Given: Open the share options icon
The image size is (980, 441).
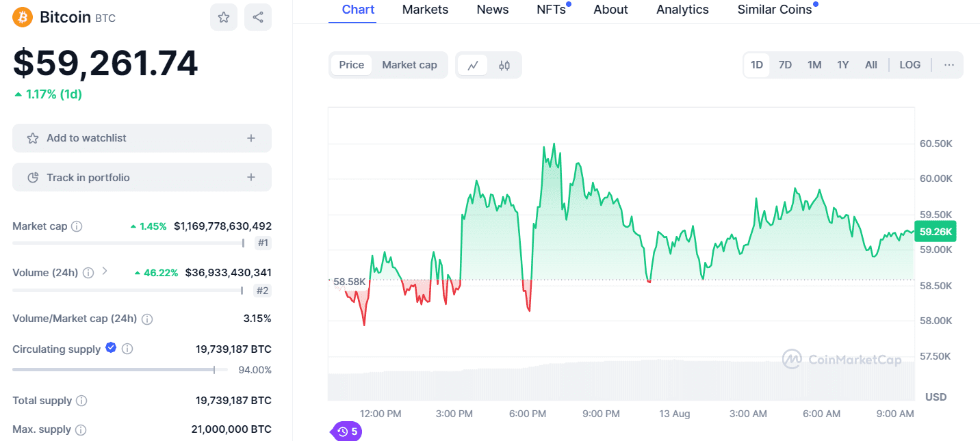Looking at the screenshot, I should point(258,16).
